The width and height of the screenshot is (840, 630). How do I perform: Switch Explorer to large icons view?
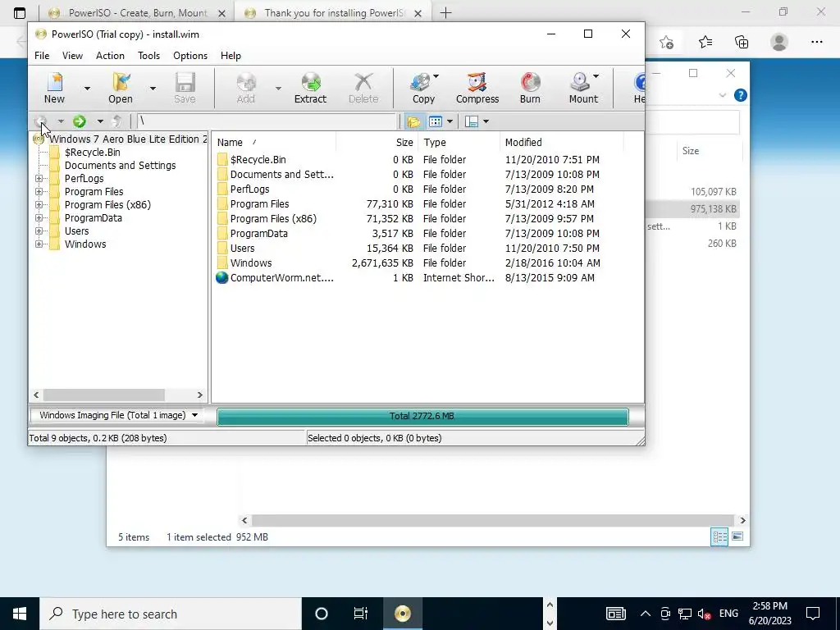(737, 536)
